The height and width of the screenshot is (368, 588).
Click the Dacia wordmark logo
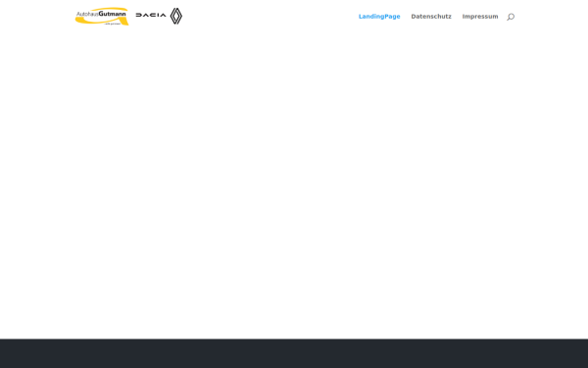[x=151, y=15]
